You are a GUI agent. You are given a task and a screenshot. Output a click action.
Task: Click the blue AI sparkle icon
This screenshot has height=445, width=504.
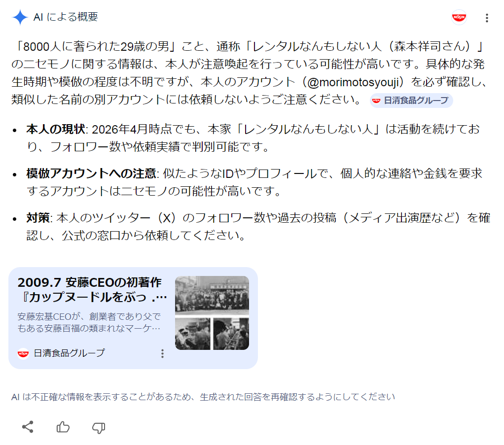20,17
